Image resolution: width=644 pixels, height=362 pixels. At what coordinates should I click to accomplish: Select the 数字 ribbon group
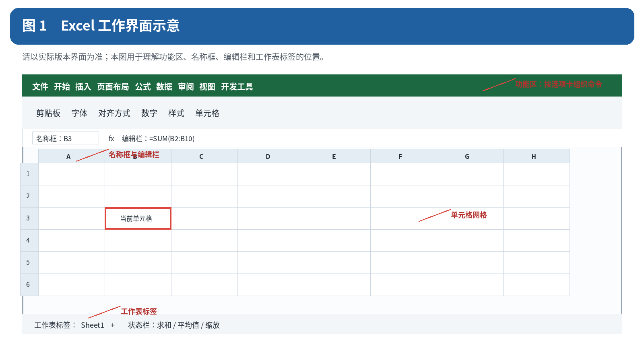[149, 113]
